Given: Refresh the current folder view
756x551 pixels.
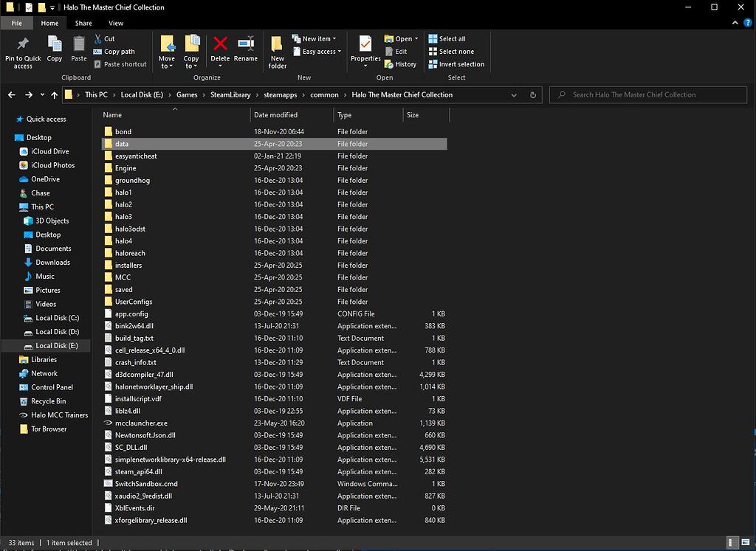Looking at the screenshot, I should click(533, 95).
